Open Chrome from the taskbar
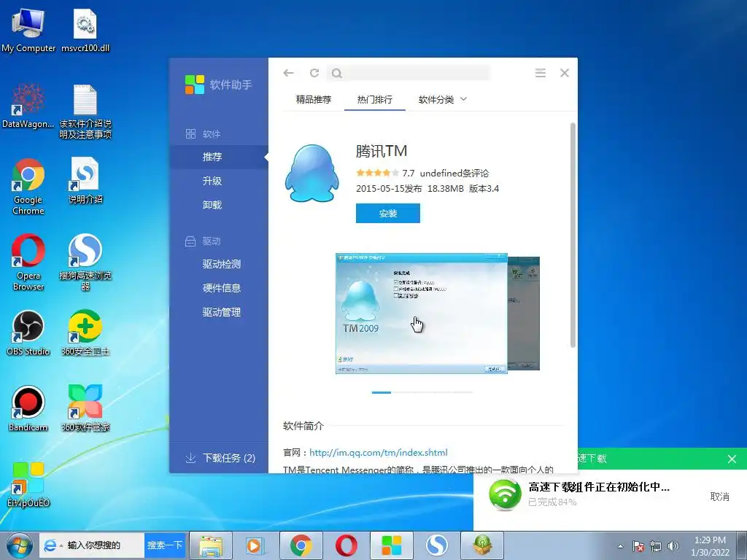 pyautogui.click(x=301, y=545)
